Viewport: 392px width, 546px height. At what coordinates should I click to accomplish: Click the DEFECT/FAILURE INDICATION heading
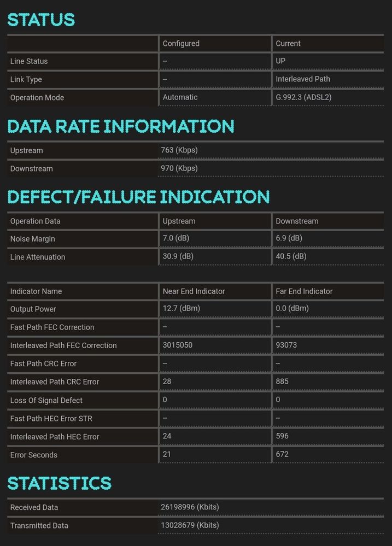coord(138,197)
